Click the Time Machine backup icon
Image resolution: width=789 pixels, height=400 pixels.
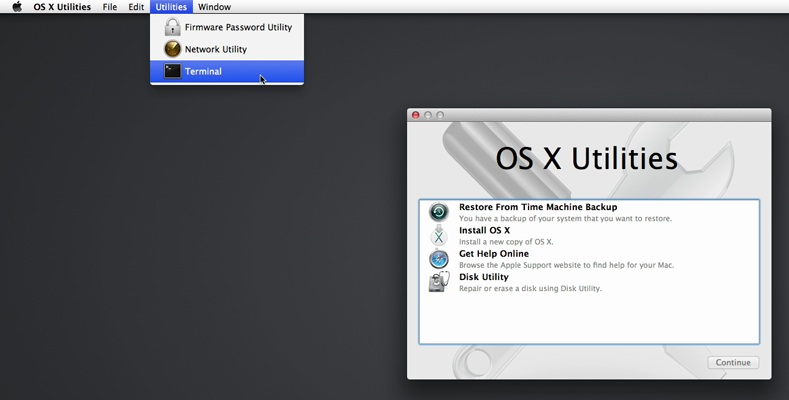click(x=439, y=212)
